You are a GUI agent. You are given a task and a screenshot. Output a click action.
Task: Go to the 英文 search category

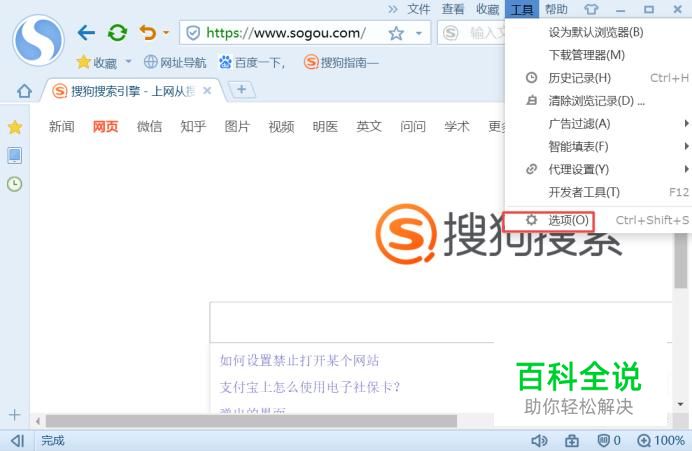click(369, 127)
